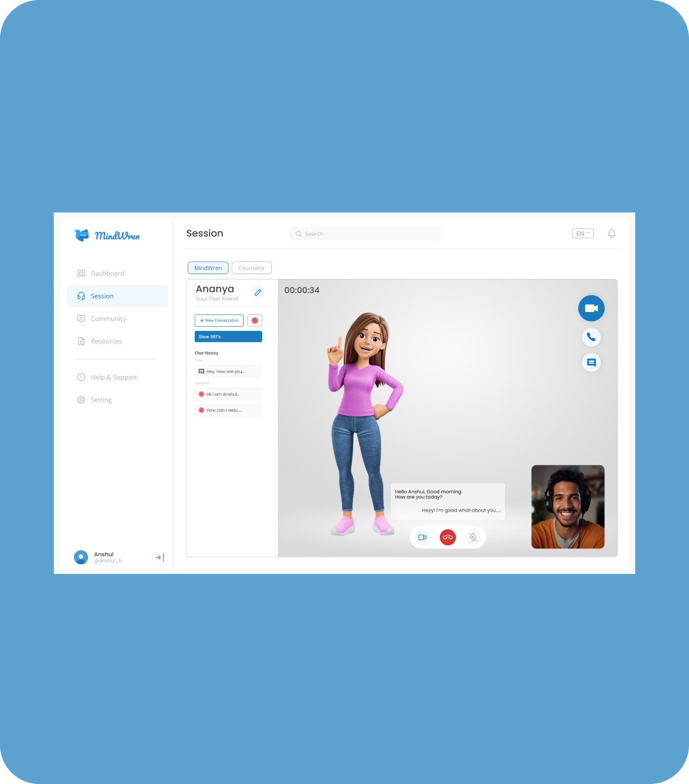The height and width of the screenshot is (784, 689).
Task: Click Show SBT's button
Action: pos(228,336)
